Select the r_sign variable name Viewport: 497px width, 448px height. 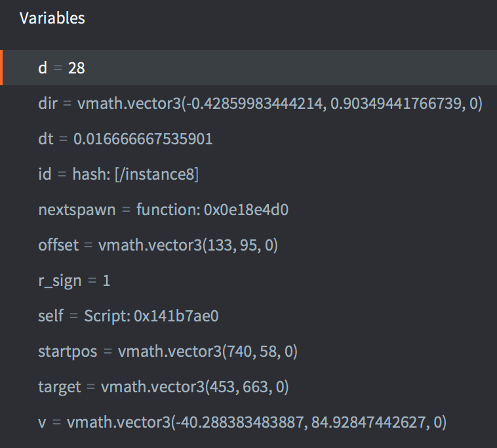pyautogui.click(x=60, y=281)
